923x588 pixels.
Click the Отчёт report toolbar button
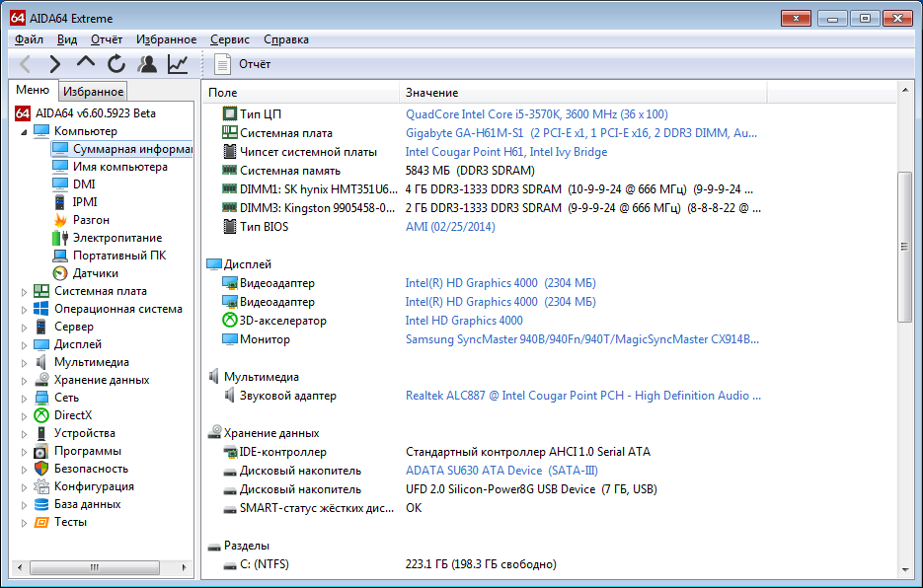point(243,64)
